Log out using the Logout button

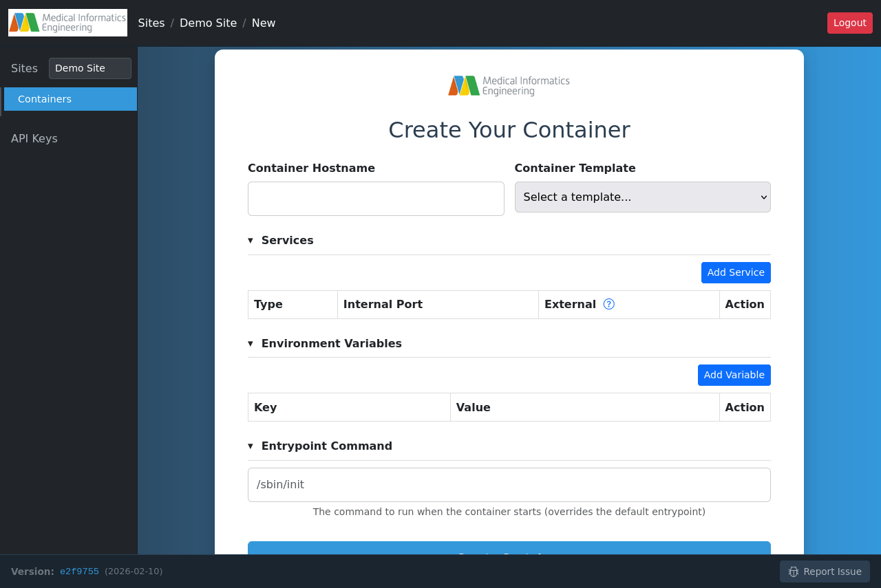point(849,23)
